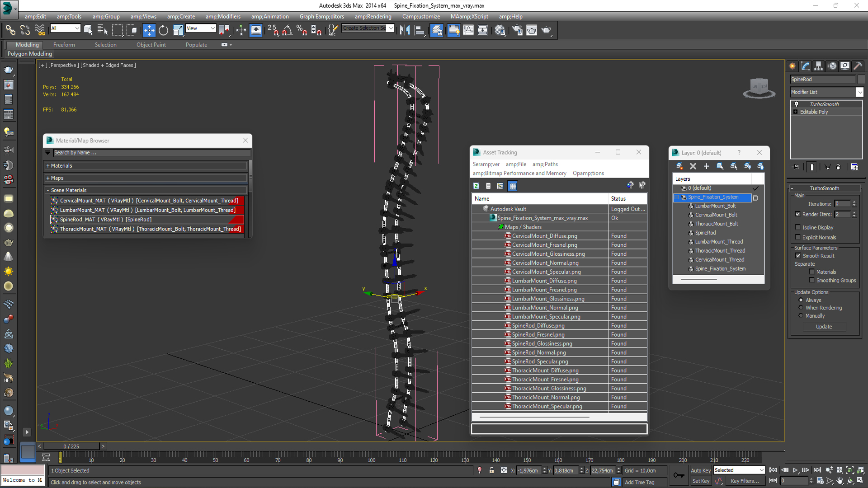Select When Rendering update option
The width and height of the screenshot is (868, 488).
tap(801, 308)
